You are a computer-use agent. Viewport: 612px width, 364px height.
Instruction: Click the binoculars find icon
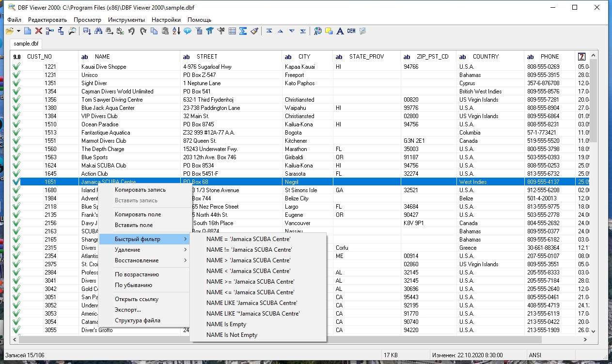coord(98,31)
